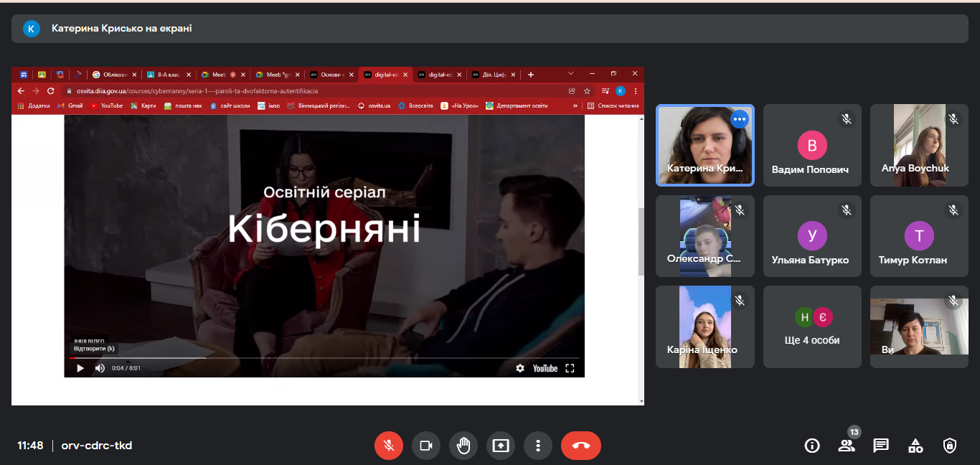Select Вадим Попович's participant tile
This screenshot has width=980, height=465.
(812, 146)
